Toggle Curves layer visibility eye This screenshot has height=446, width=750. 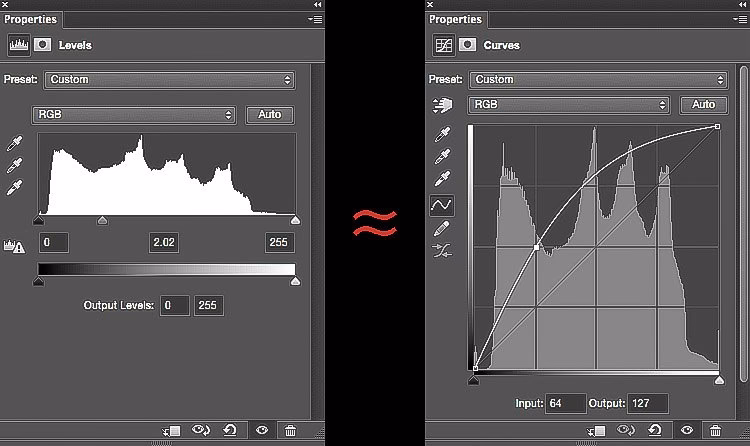[x=686, y=430]
